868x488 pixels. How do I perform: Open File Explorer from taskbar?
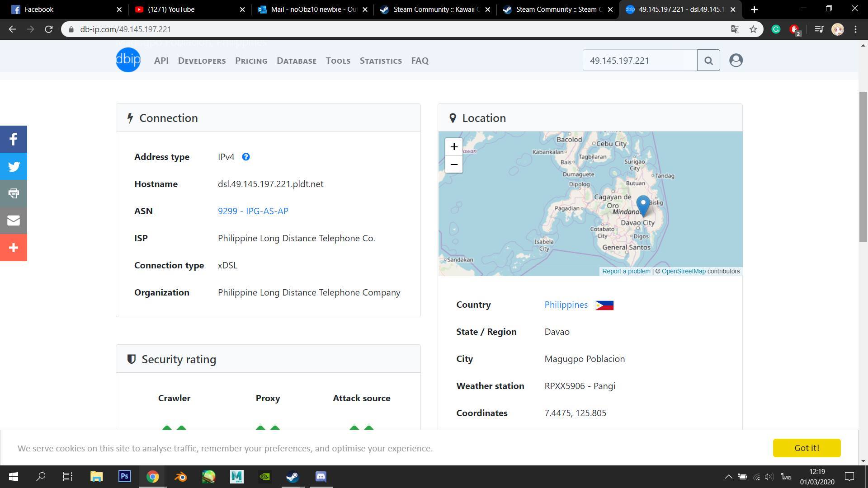pos(96,476)
